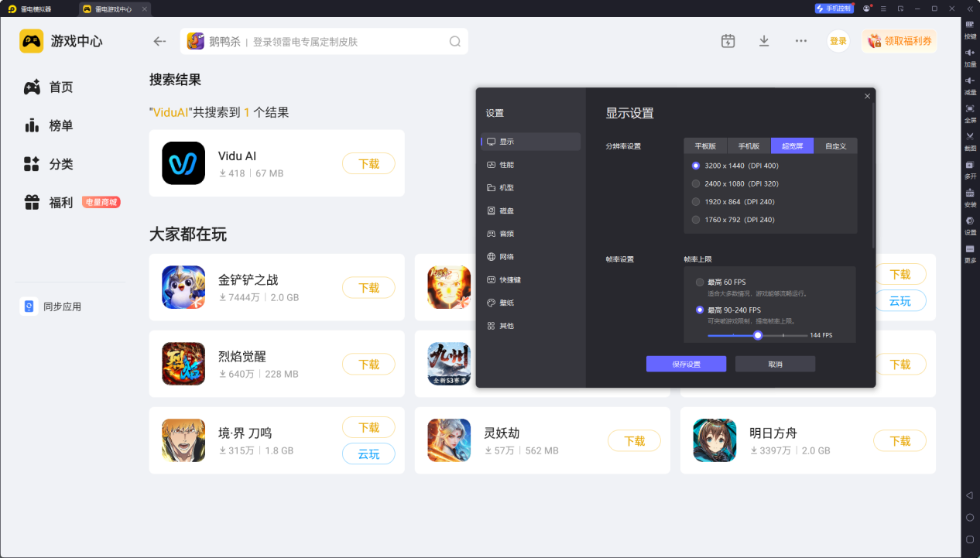Open the 网络 settings category
Screen dimensions: 980x558
(x=531, y=257)
